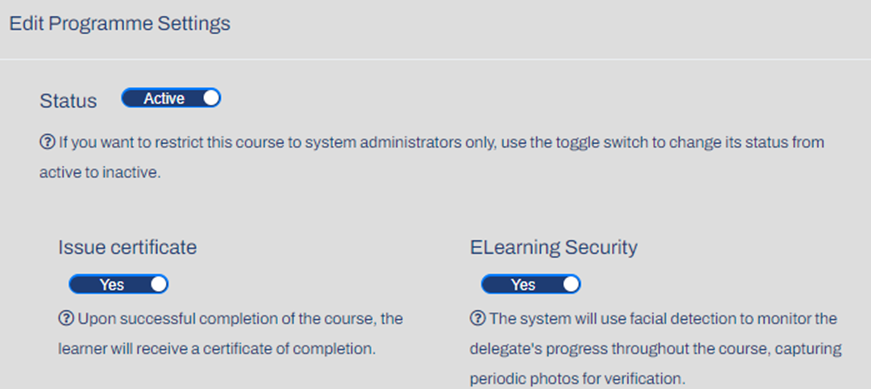
Task: Click the question mark icon under Issue certificate
Action: pos(66,319)
